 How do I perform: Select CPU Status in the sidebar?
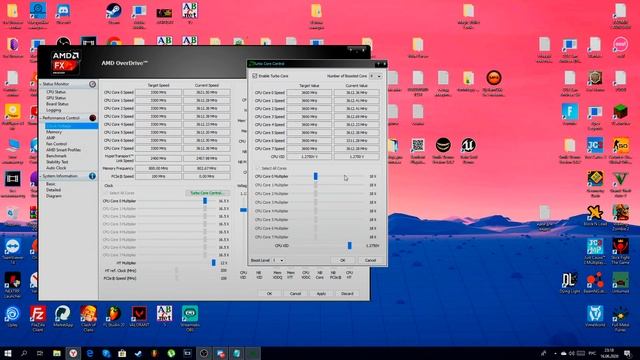click(56, 92)
